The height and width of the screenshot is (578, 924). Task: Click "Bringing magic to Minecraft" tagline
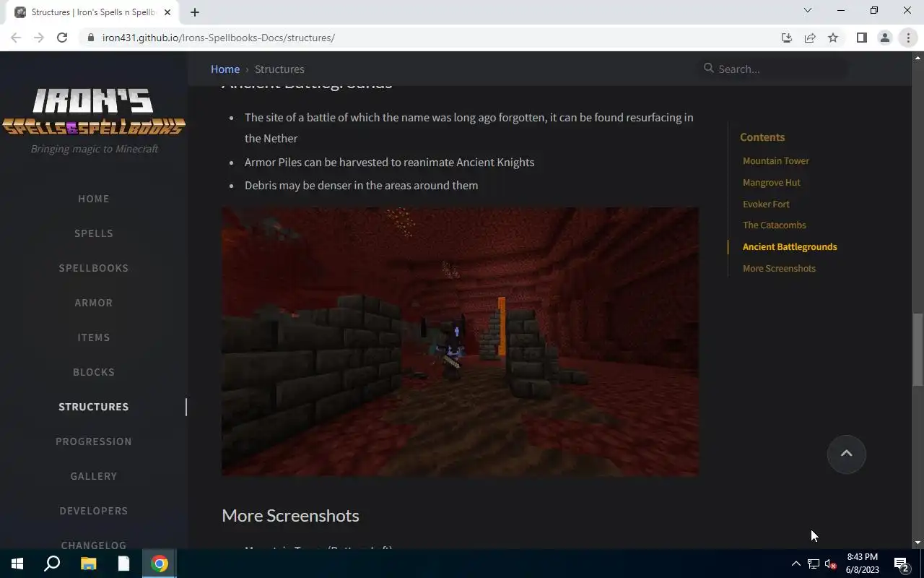tap(94, 149)
